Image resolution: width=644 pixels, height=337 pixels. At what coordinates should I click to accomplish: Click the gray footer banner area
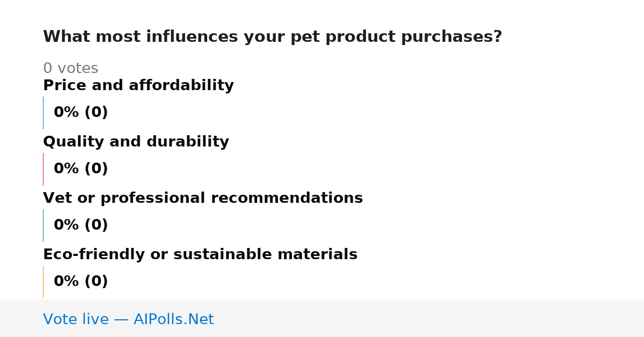(x=322, y=318)
